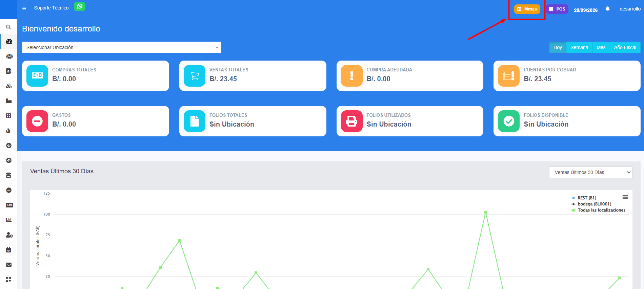Launch the POS button
The height and width of the screenshot is (289, 644).
point(557,9)
